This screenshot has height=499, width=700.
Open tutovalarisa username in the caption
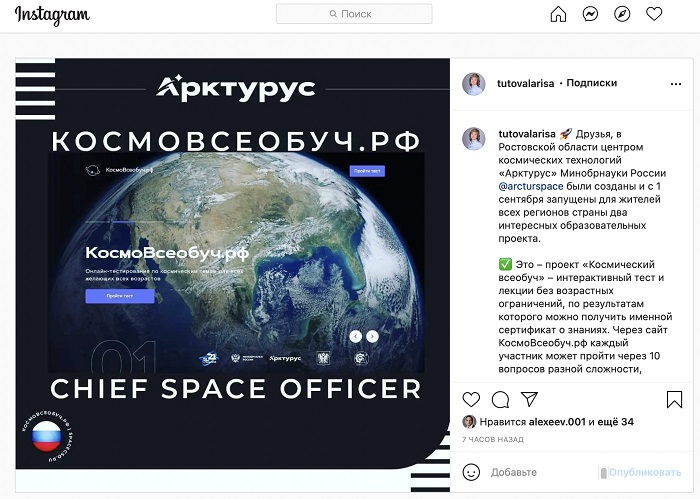(x=527, y=134)
